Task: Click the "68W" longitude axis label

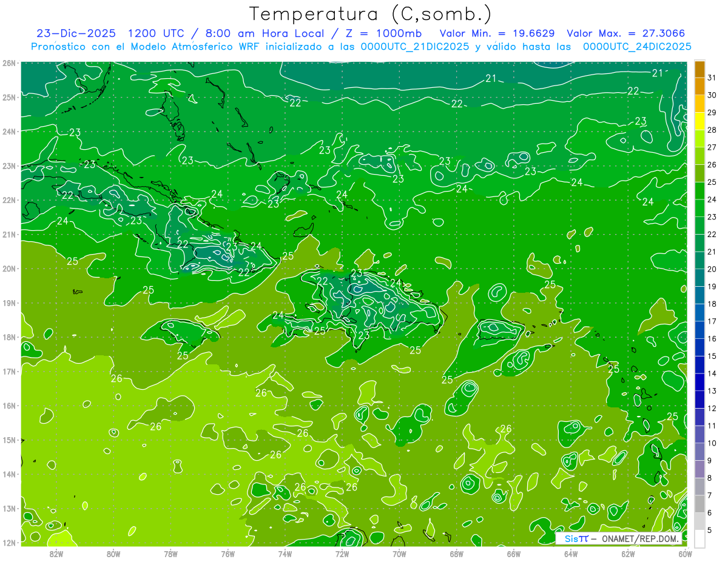Action: pos(457,554)
